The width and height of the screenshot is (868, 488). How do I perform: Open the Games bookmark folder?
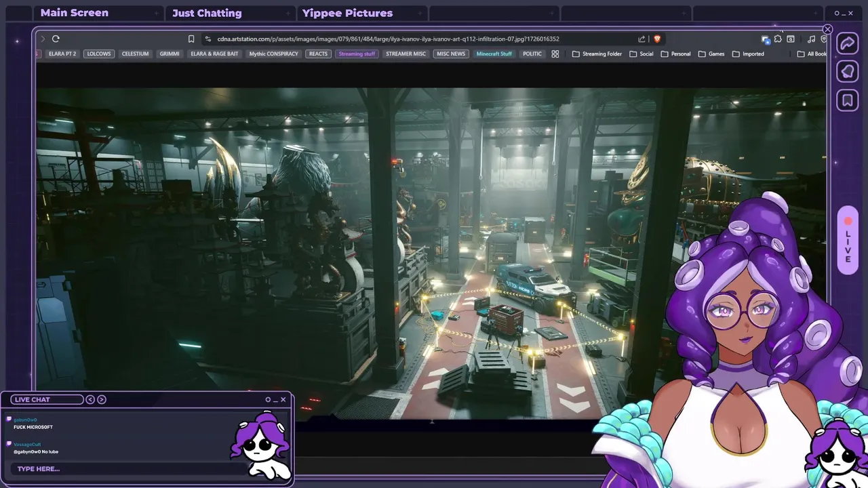pyautogui.click(x=711, y=54)
